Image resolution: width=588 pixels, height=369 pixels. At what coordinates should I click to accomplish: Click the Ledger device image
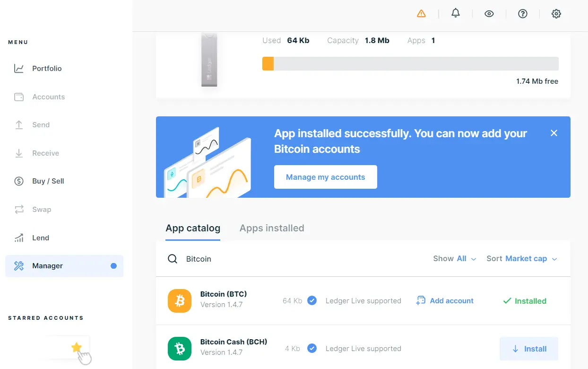pyautogui.click(x=209, y=60)
